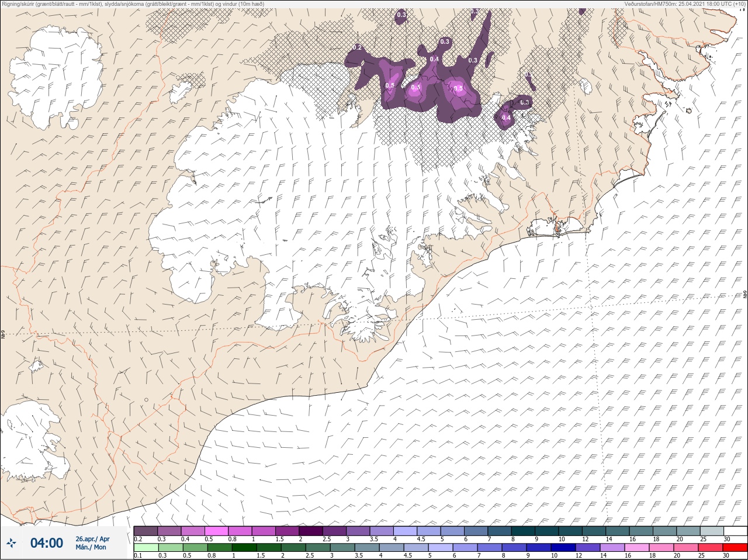
Task: Pick the palest green first swatch in the lower legend row
Action: (x=146, y=548)
